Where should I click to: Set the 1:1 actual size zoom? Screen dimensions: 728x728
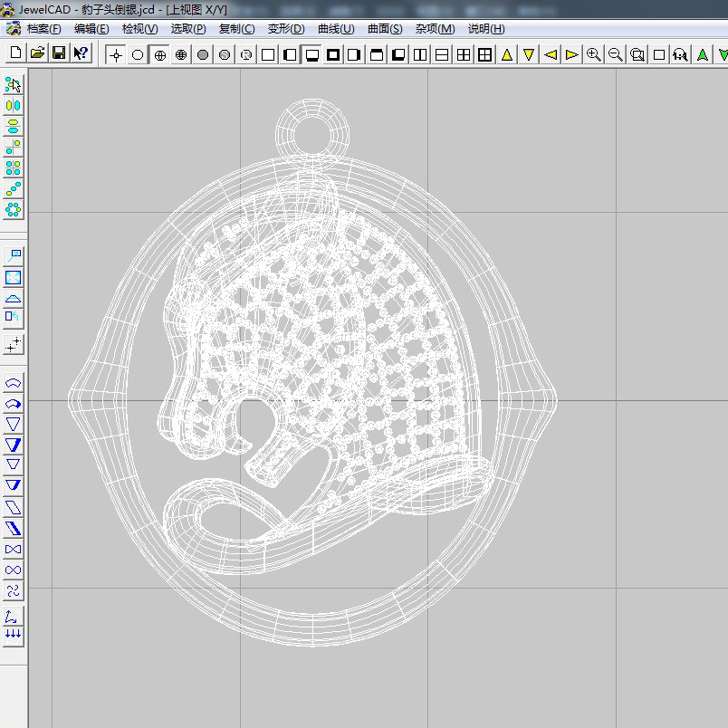tap(681, 55)
